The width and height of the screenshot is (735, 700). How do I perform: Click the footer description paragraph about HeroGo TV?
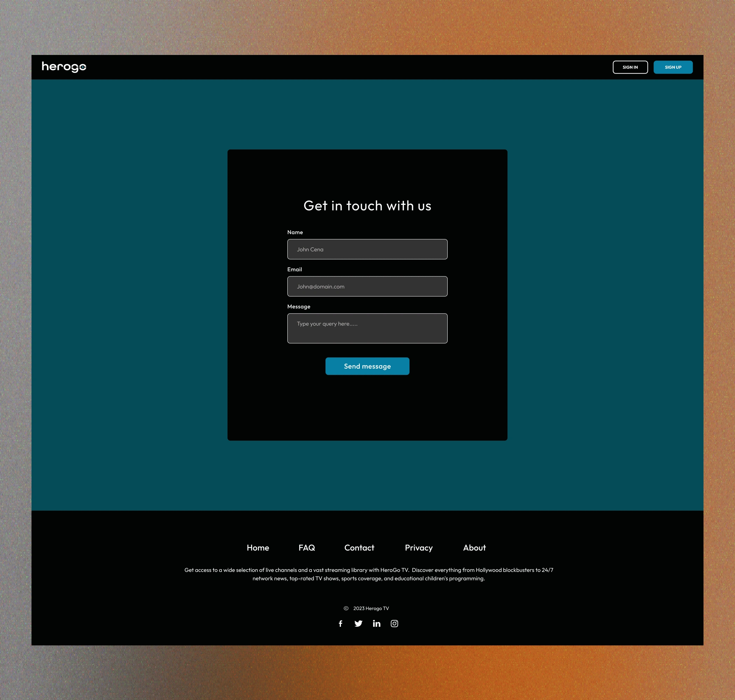point(369,574)
